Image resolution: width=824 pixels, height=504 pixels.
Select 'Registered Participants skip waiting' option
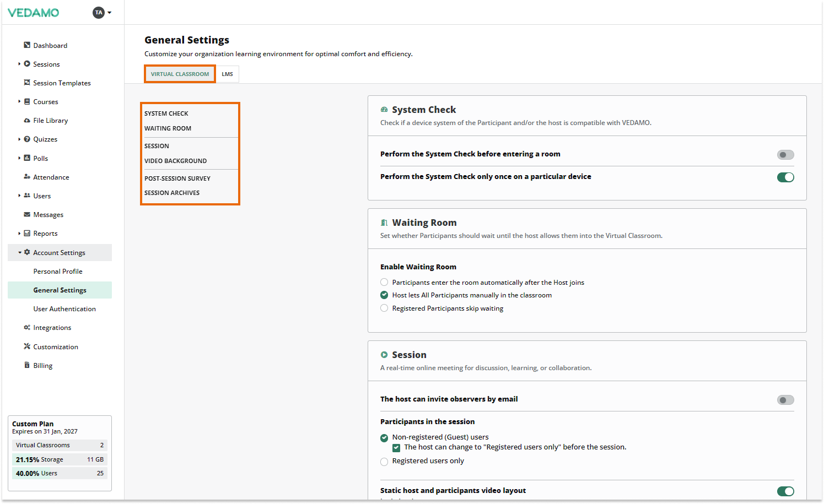(x=384, y=308)
